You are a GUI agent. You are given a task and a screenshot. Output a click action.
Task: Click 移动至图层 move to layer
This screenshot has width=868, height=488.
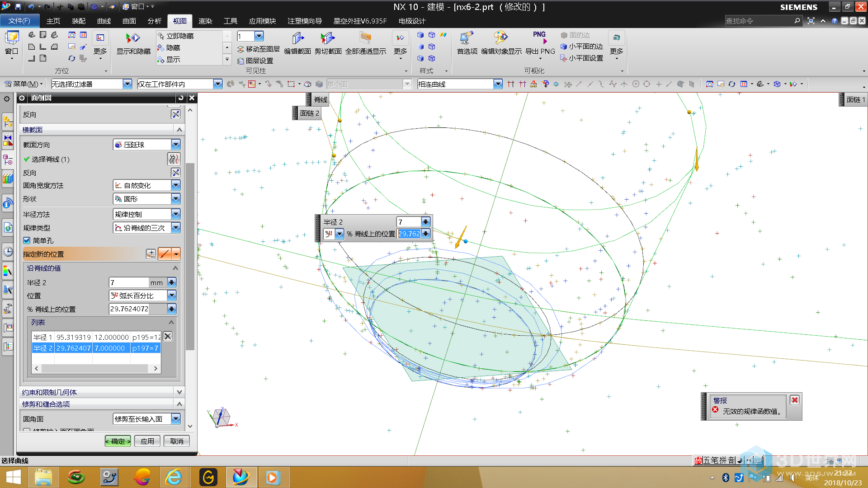(x=259, y=49)
